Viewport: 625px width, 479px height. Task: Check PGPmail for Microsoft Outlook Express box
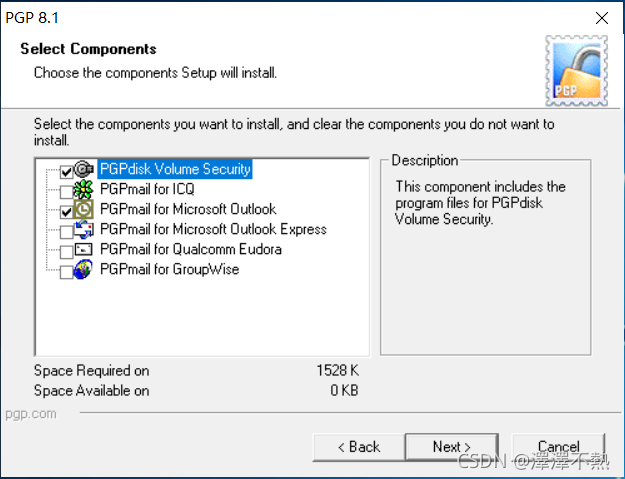pyautogui.click(x=66, y=232)
